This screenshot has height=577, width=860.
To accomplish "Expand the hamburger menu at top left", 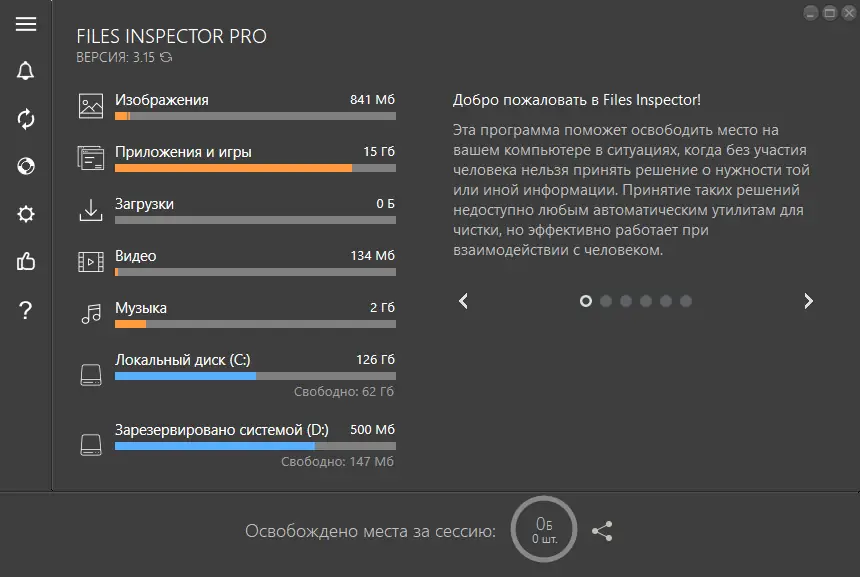I will [x=25, y=25].
